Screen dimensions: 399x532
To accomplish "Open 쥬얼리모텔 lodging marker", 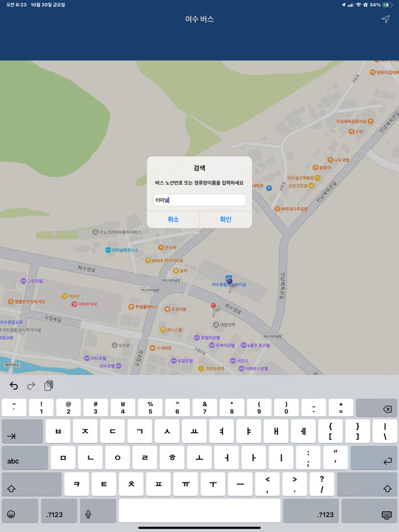I will (x=207, y=338).
